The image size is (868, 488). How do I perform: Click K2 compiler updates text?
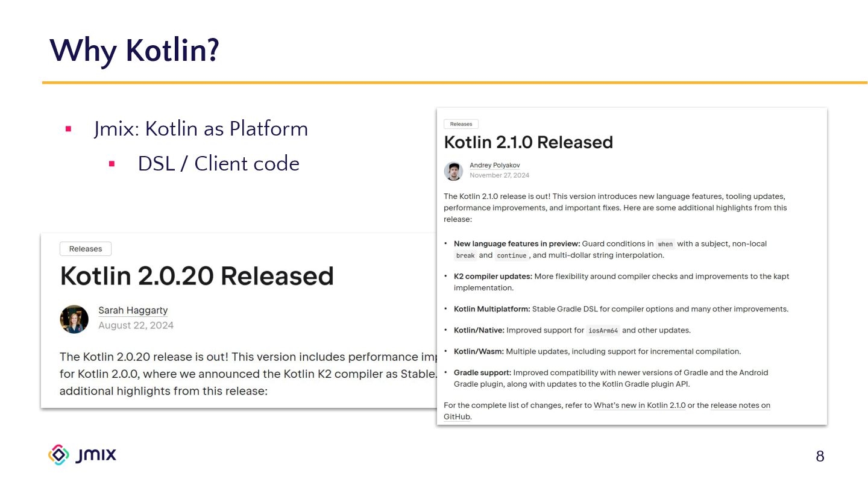tap(493, 277)
